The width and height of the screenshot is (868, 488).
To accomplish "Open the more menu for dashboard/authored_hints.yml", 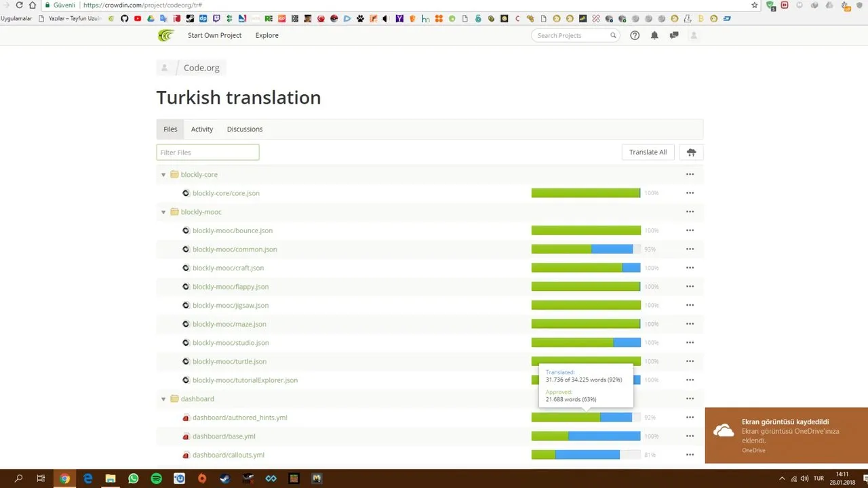I will [690, 418].
